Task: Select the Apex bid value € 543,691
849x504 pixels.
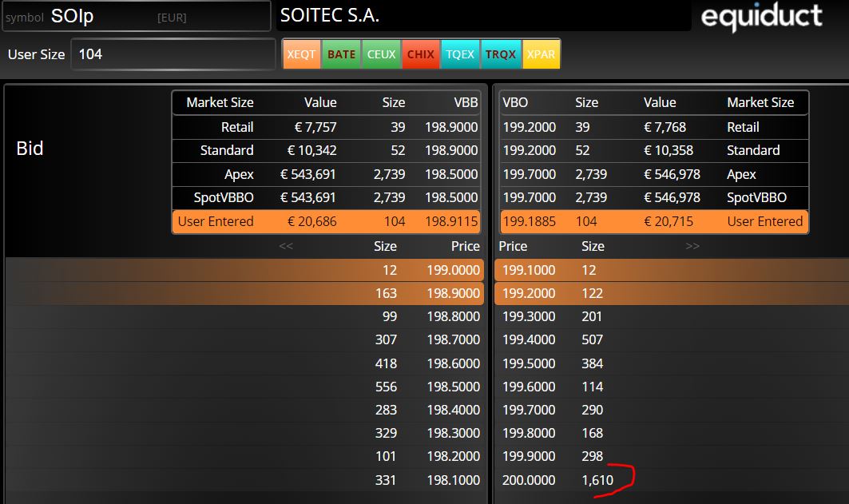Action: (308, 174)
